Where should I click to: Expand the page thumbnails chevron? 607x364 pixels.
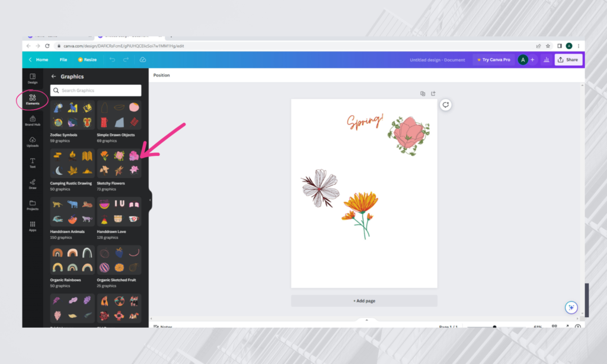click(366, 320)
